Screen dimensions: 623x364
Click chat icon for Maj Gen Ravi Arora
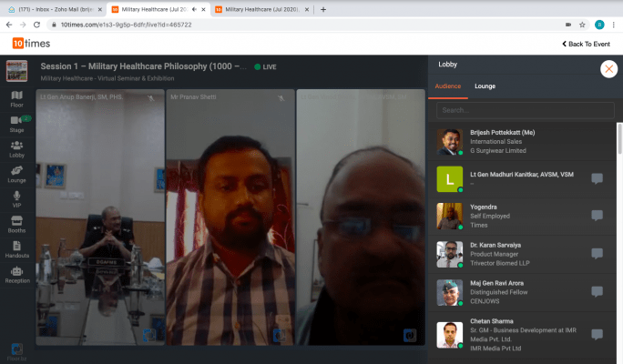click(x=597, y=292)
